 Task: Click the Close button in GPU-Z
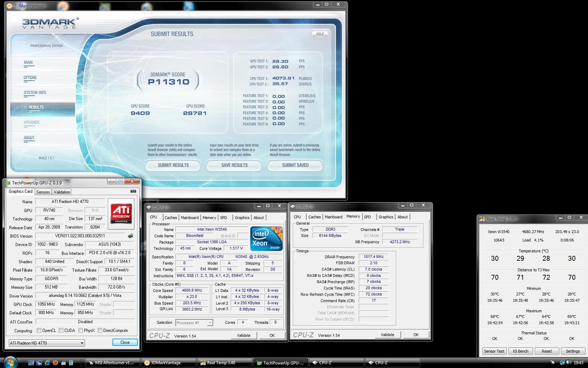pos(125,342)
